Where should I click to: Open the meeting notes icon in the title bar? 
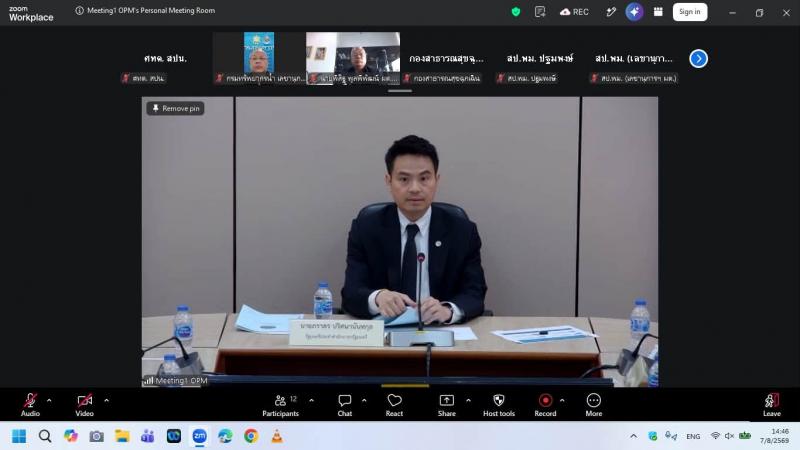pos(540,12)
